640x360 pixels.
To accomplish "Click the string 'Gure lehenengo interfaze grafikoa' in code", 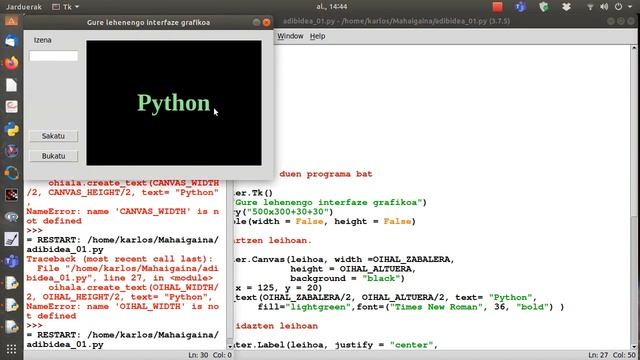I will (328, 202).
